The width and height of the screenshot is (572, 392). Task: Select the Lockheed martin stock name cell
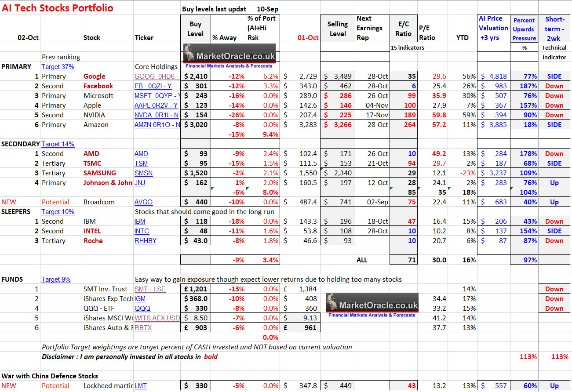108,386
